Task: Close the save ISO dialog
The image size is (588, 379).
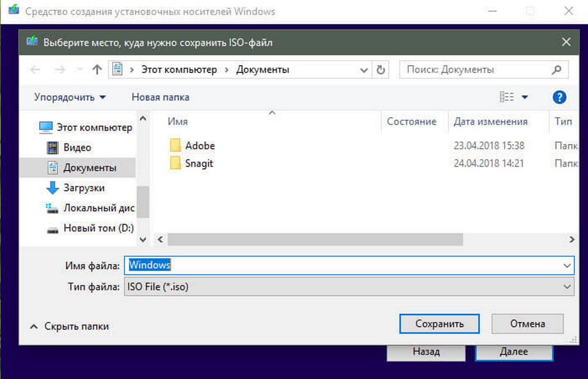Action: click(566, 42)
